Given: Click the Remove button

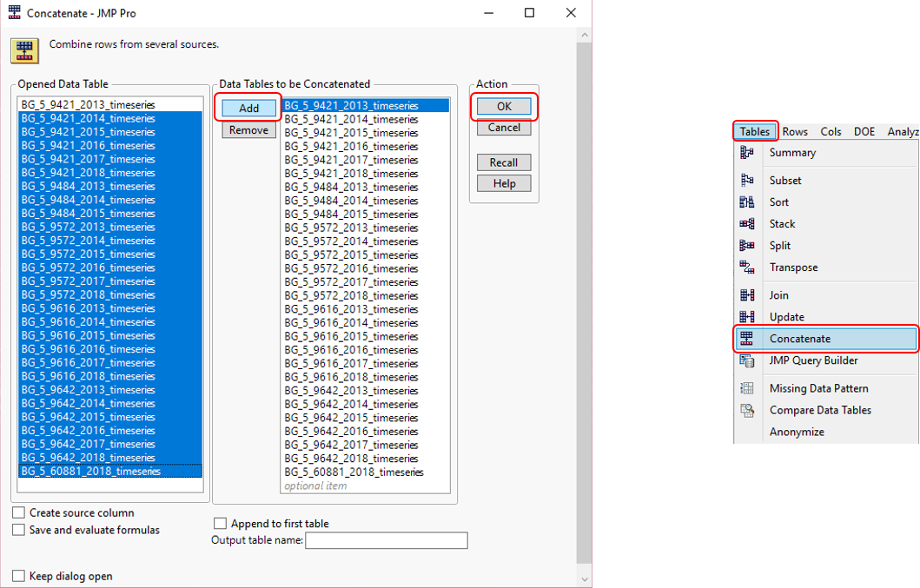Looking at the screenshot, I should click(x=248, y=129).
